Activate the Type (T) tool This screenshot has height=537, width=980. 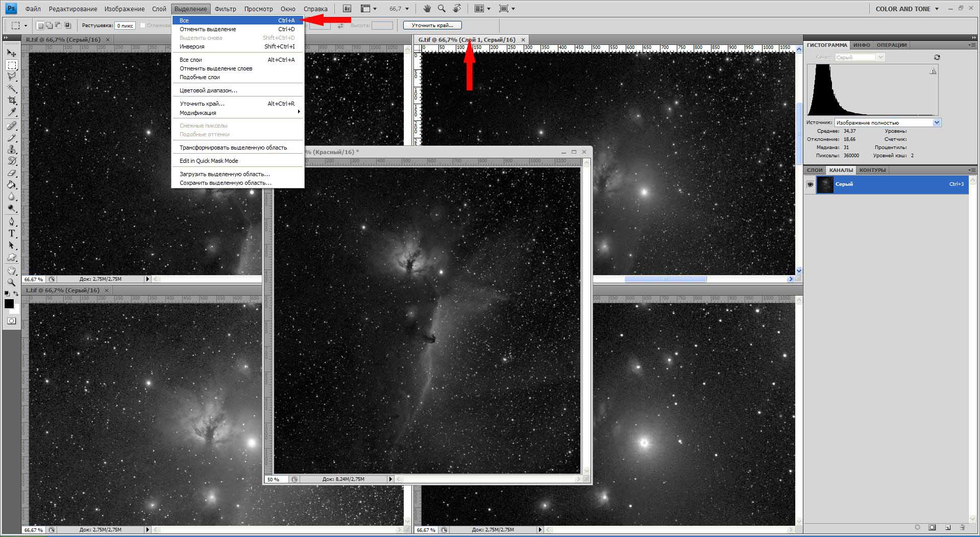tap(12, 233)
